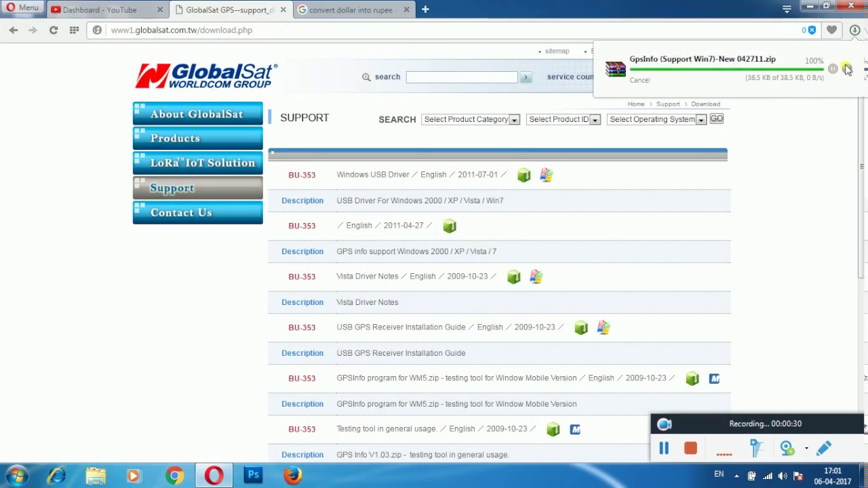Open Products in side menu

click(197, 138)
